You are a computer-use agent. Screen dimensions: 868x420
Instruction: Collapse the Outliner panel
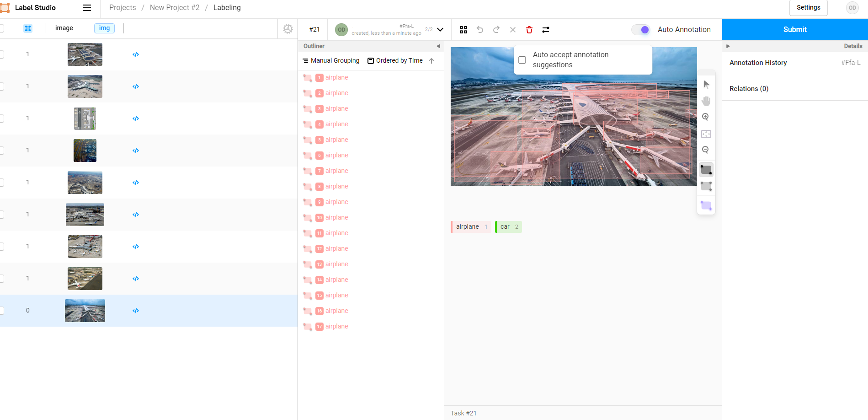coord(438,46)
